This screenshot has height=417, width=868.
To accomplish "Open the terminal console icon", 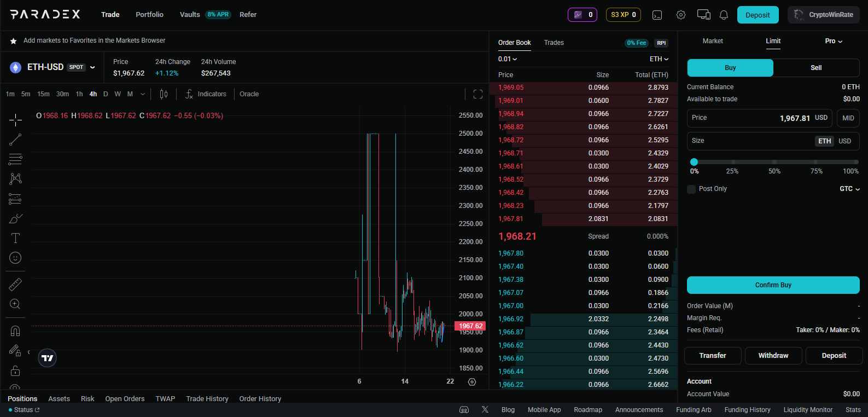I will 657,15.
